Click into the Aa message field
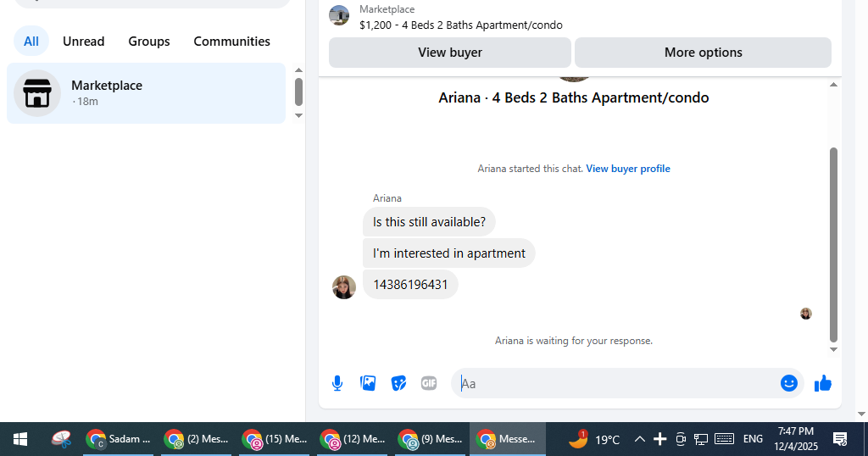Viewport: 868px width, 456px height. (617, 383)
